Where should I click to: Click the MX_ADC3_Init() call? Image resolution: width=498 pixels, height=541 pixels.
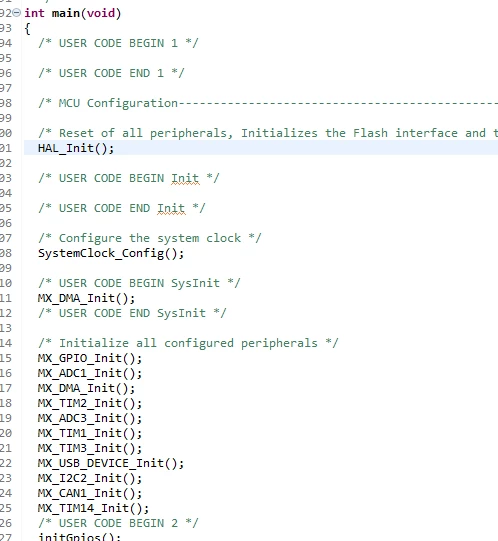(90, 418)
